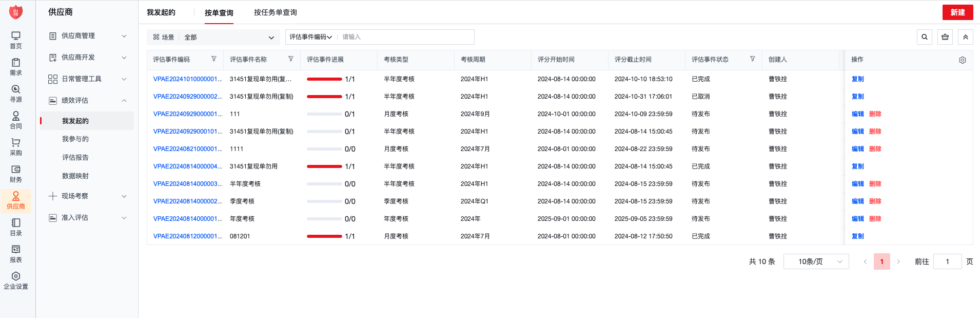Click progress bar of 111 row
This screenshot has width=980, height=318.
pos(324,114)
